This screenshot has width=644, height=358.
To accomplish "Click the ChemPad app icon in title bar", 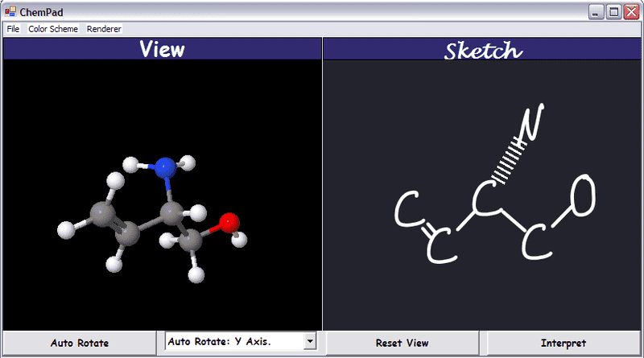I will (x=10, y=11).
